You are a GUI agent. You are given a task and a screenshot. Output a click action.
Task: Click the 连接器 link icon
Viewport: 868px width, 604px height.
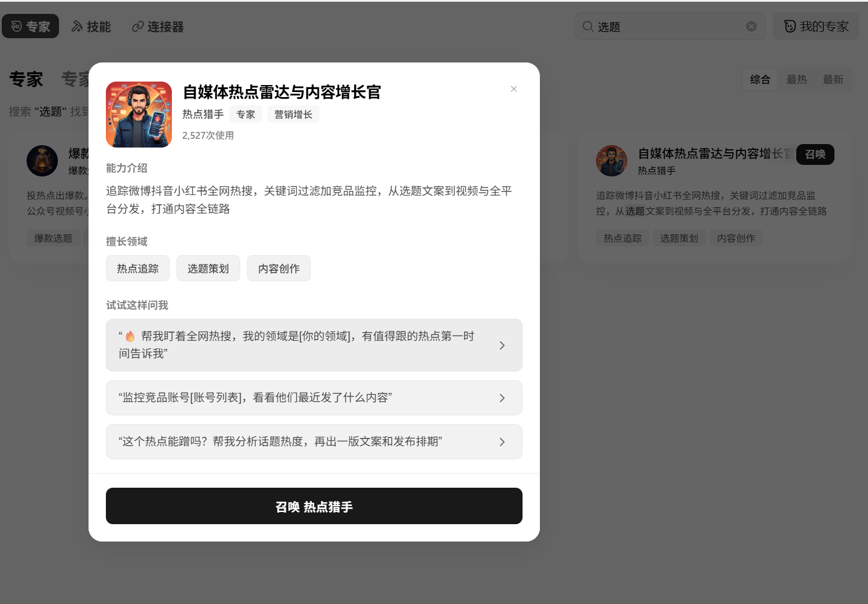(138, 27)
